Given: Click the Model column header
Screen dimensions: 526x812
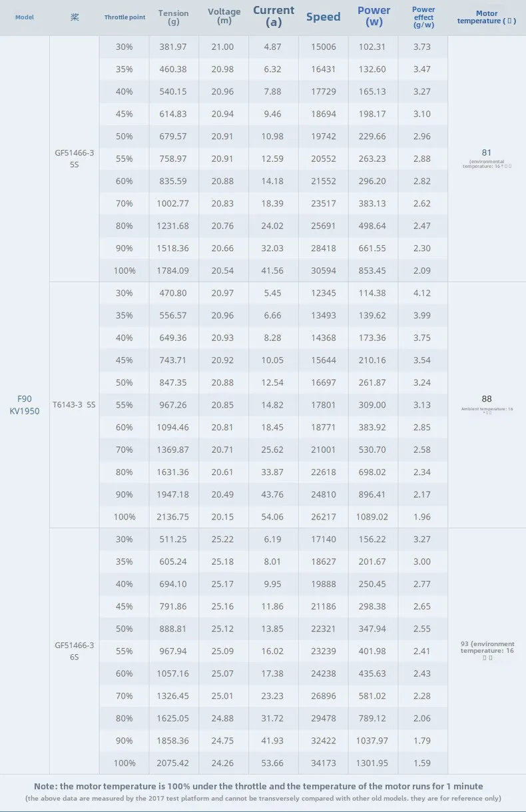Looking at the screenshot, I should 25,17.
